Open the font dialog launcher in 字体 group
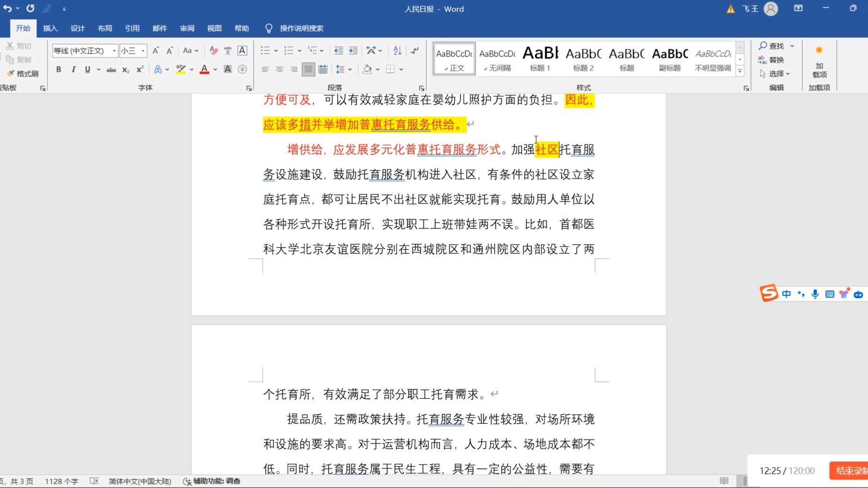This screenshot has width=868, height=488. click(249, 88)
